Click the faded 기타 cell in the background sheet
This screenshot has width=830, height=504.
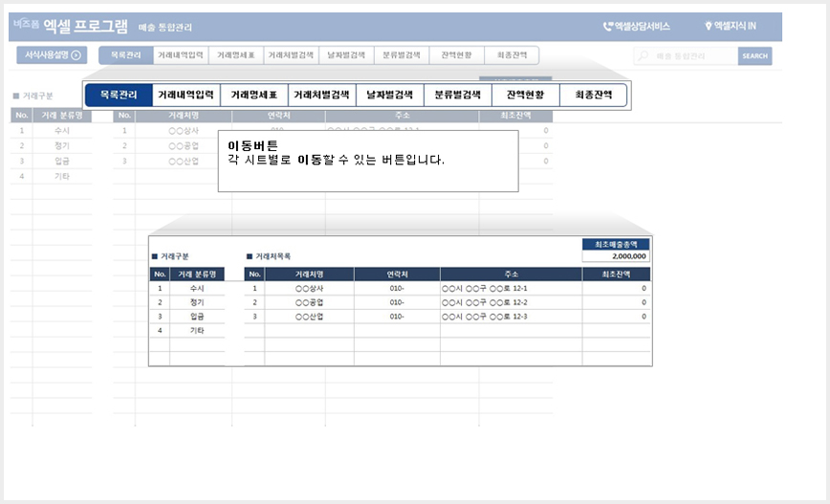pyautogui.click(x=62, y=176)
